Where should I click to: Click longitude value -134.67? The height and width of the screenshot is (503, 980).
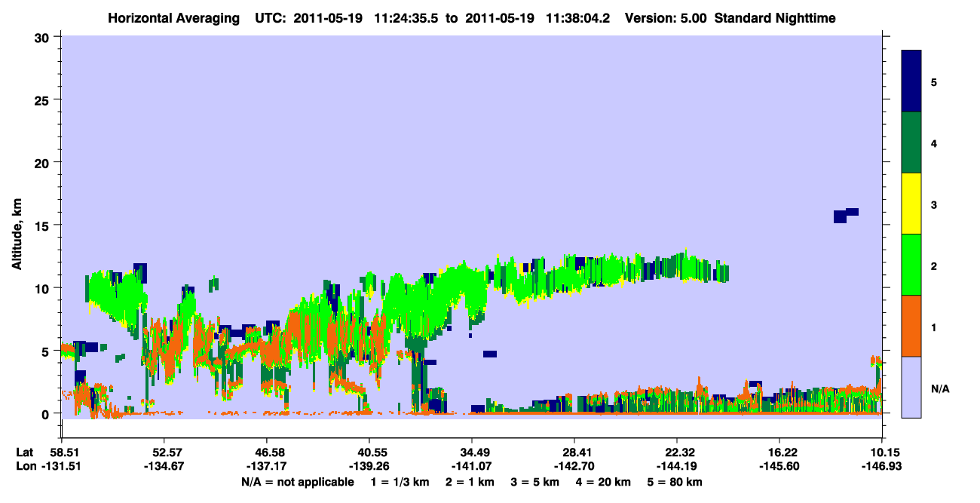coord(164,466)
